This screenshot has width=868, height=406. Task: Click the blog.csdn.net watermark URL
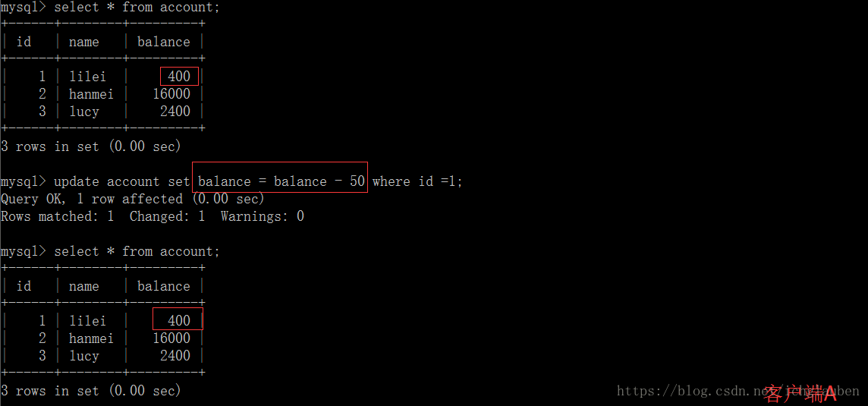738,392
